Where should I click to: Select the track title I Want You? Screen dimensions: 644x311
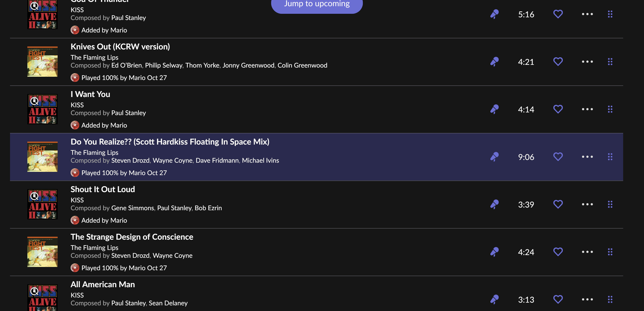click(x=90, y=94)
